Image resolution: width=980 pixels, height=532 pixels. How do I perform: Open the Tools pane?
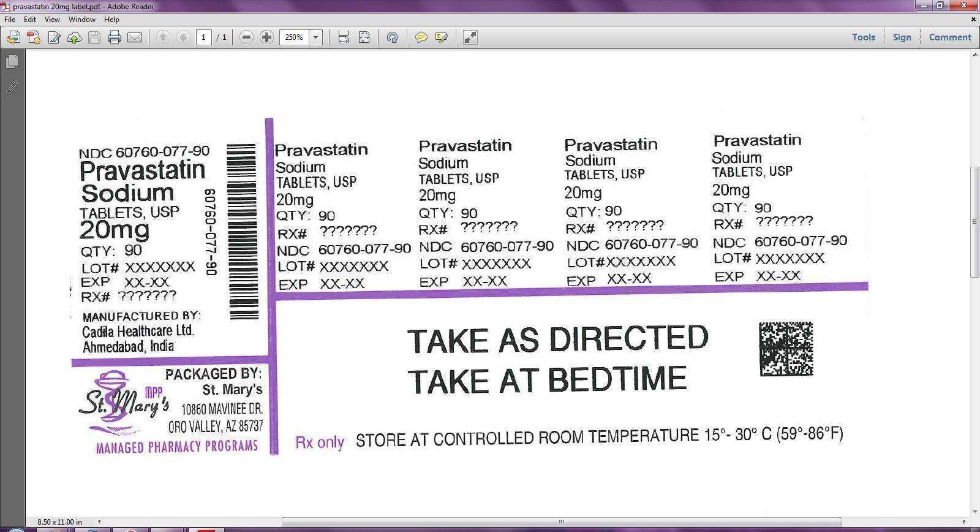864,37
